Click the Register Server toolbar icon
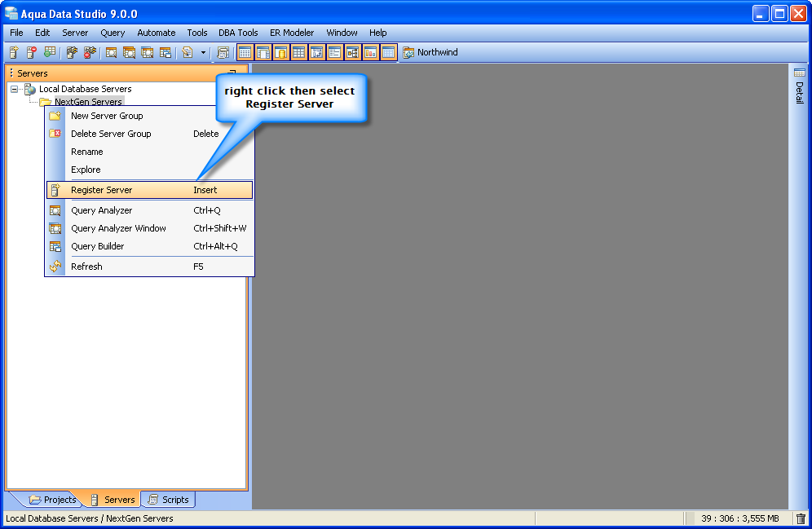Viewport: 812px width, 529px height. (x=14, y=52)
